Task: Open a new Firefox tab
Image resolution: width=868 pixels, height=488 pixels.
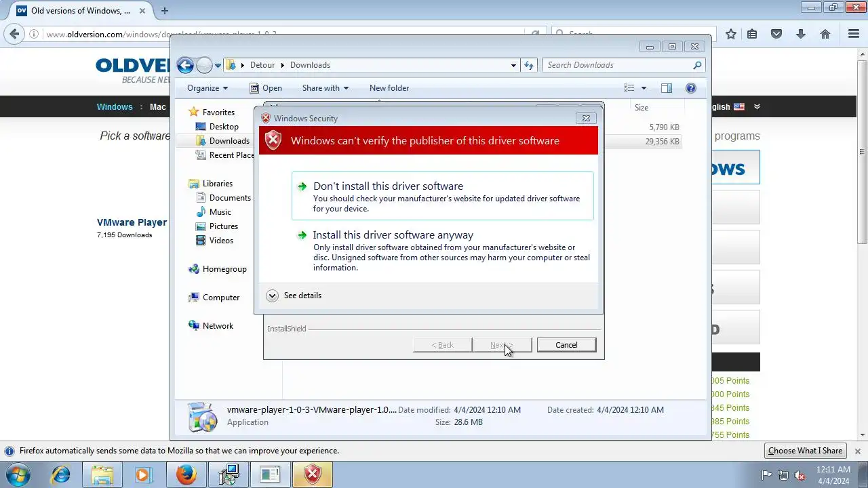Action: [x=164, y=11]
